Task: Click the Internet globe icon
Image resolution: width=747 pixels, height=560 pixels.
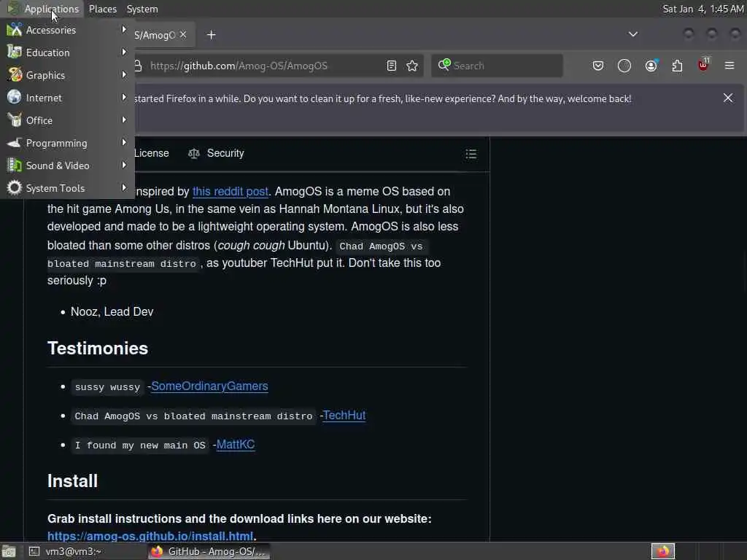Action: [x=15, y=97]
